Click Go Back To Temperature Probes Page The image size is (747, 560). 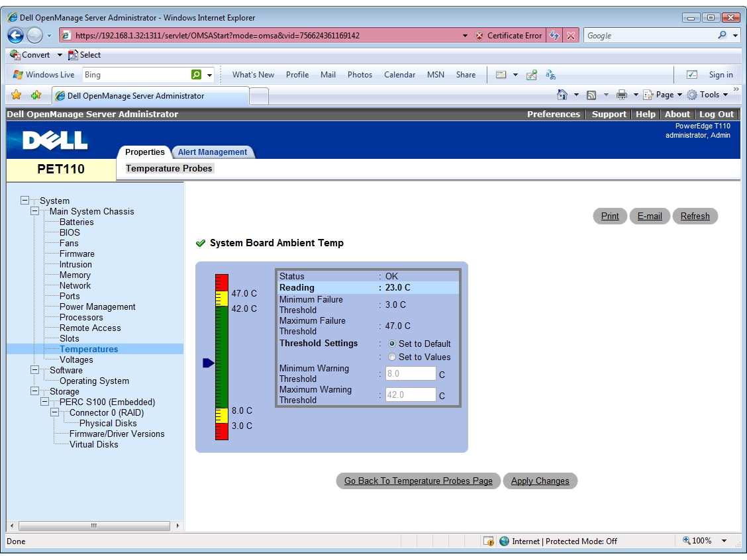click(419, 481)
